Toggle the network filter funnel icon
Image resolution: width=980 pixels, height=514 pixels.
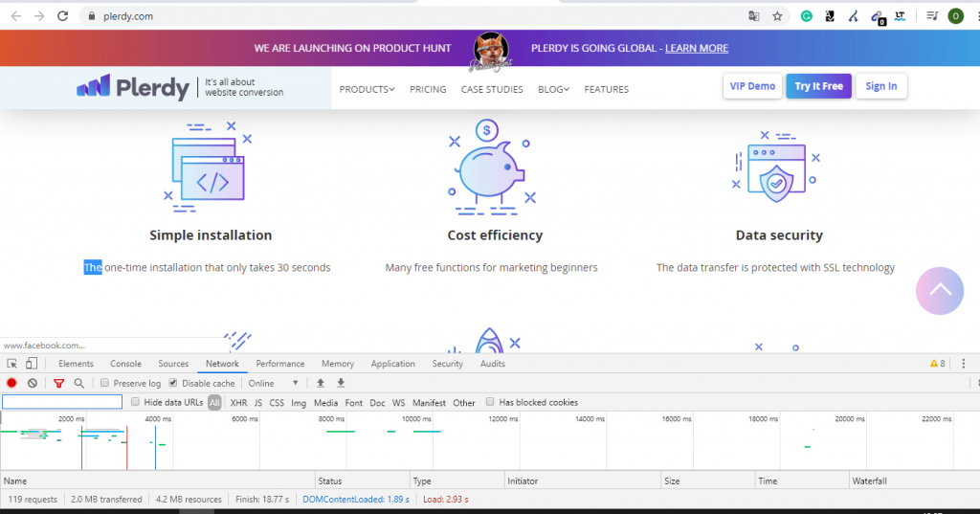(58, 383)
